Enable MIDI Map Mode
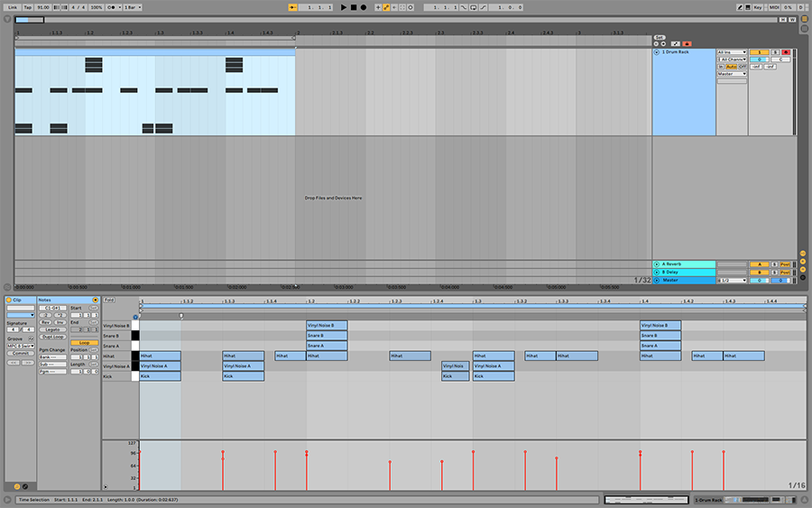 tap(774, 7)
